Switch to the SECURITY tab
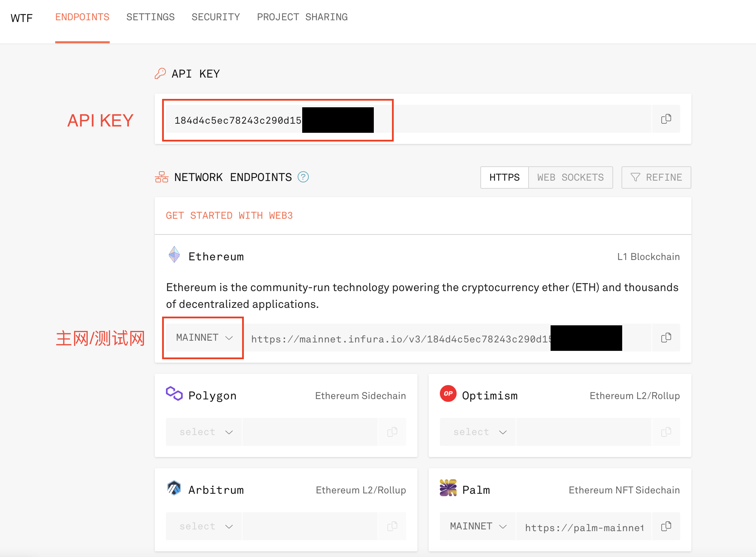Image resolution: width=756 pixels, height=557 pixels. pyautogui.click(x=216, y=17)
